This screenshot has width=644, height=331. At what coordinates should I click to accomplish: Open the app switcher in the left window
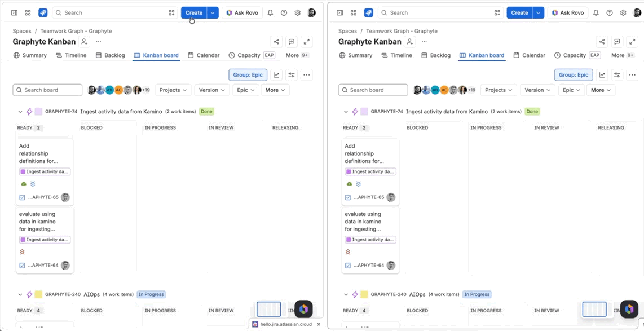(28, 13)
